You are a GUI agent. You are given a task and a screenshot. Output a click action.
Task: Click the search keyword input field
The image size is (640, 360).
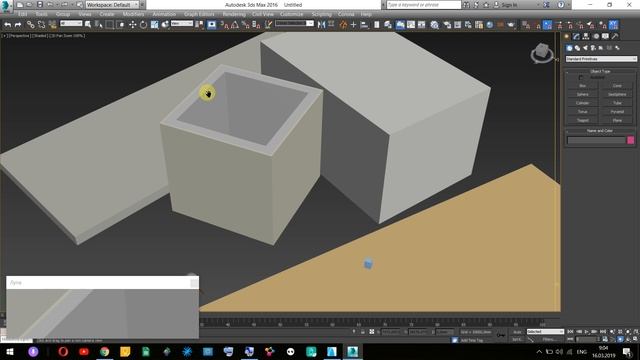423,5
